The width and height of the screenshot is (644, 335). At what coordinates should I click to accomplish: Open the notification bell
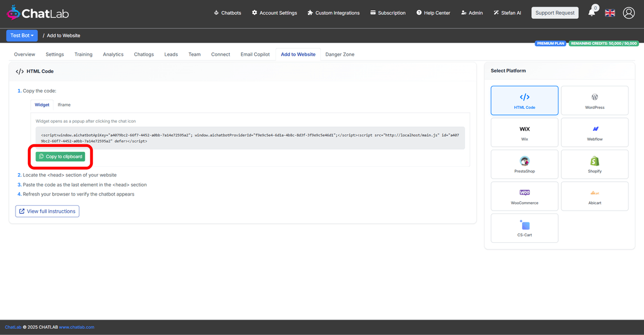point(592,12)
